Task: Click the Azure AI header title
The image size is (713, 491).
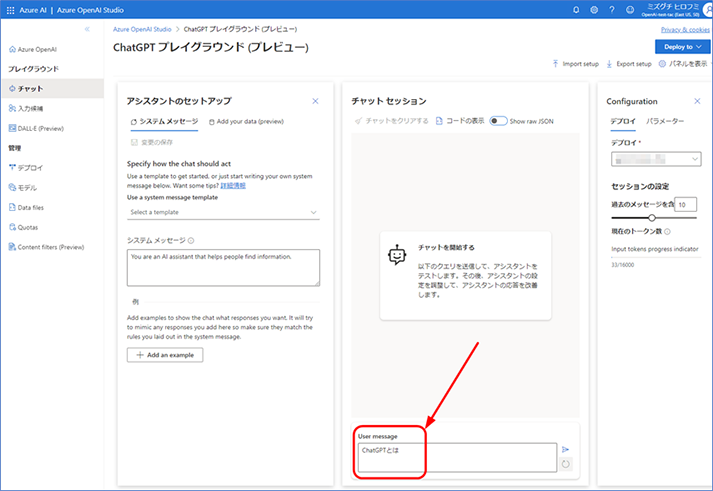Action: click(x=33, y=10)
